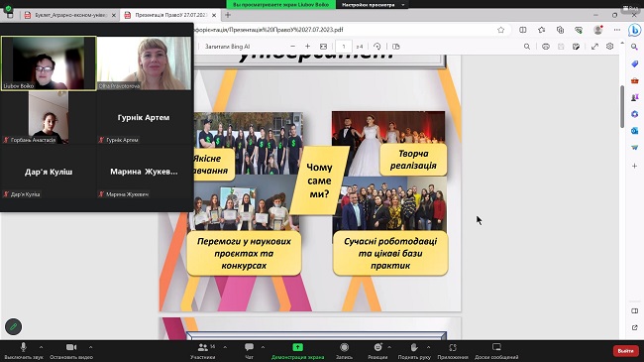Open the Bing Copilot sidebar button
This screenshot has width=644, height=362.
tap(634, 30)
